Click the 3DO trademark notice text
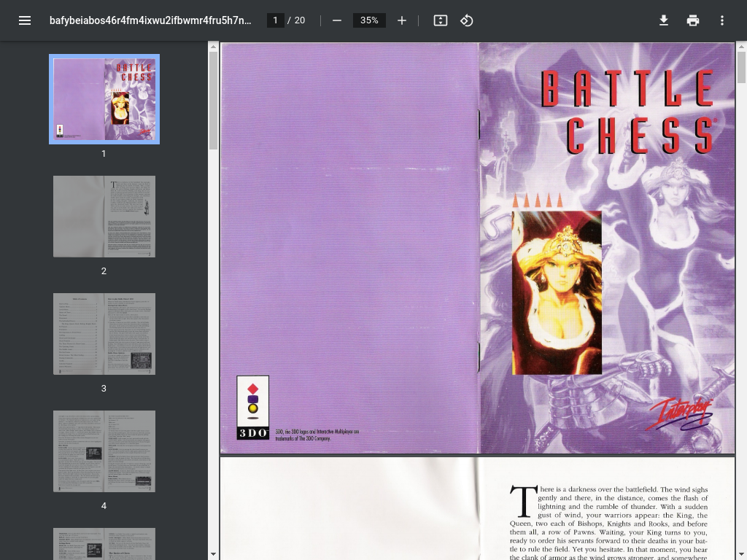The height and width of the screenshot is (560, 747). coord(317,435)
